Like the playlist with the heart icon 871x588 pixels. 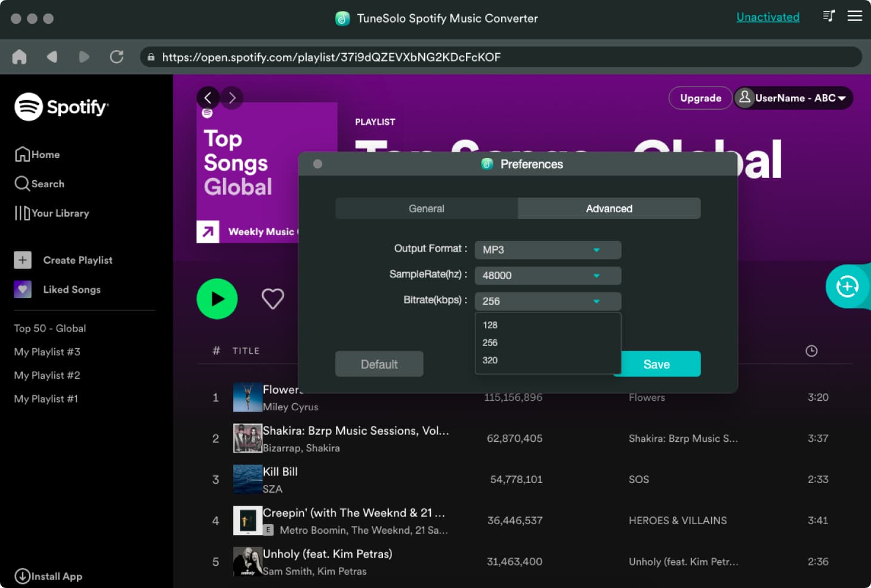(273, 299)
